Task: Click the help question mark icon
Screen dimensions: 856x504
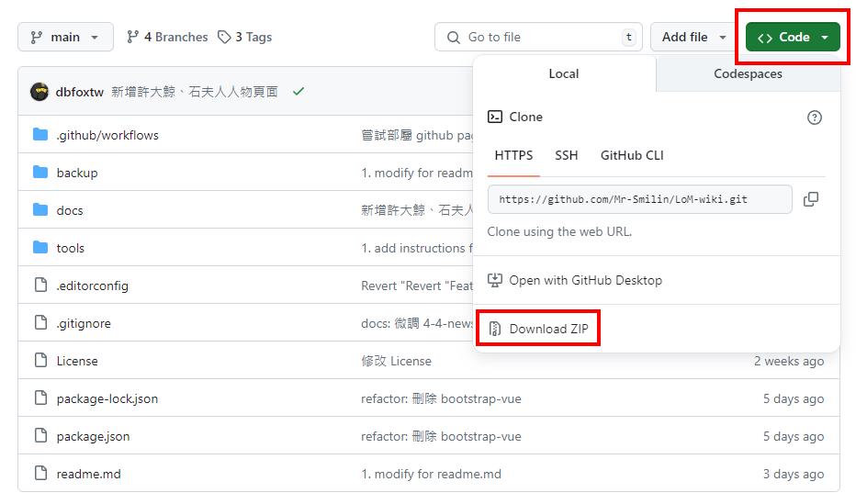Action: click(814, 118)
